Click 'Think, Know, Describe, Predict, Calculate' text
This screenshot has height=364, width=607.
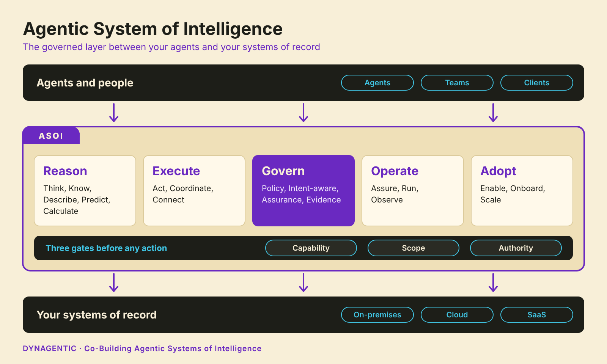(x=77, y=200)
